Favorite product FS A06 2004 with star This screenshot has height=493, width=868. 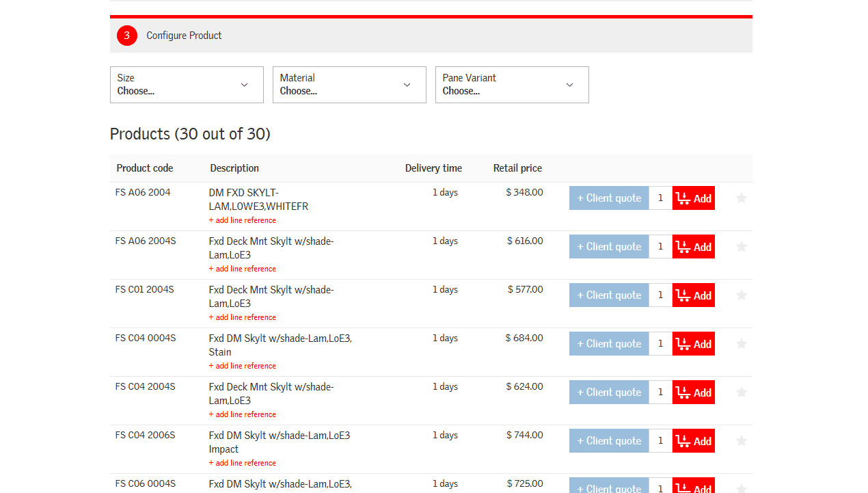(742, 198)
